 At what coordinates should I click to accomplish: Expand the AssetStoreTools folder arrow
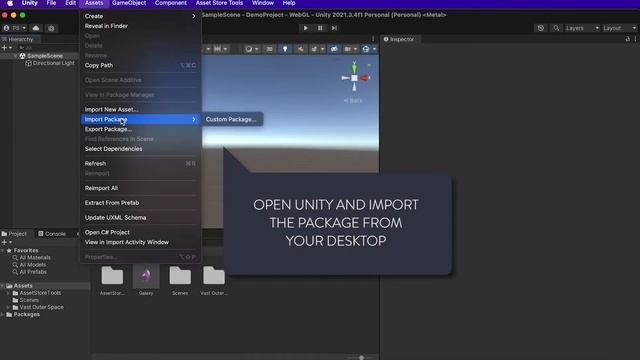(x=8, y=293)
